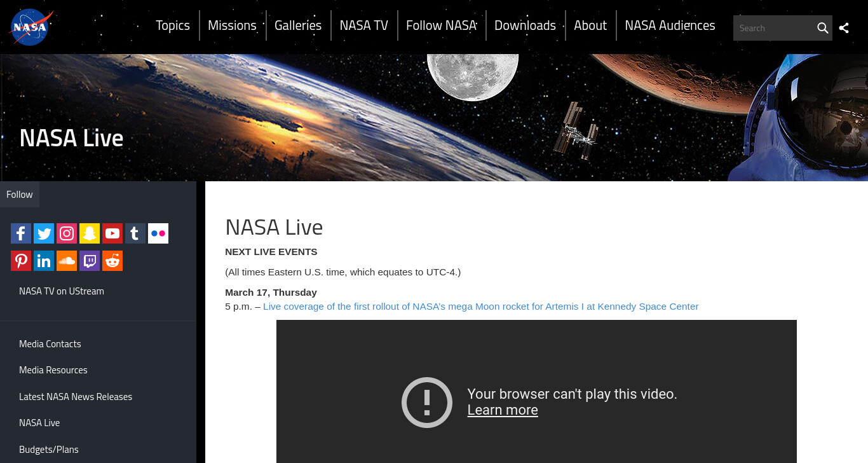Viewport: 868px width, 463px height.
Task: Click the video error exclamation icon
Action: point(427,402)
